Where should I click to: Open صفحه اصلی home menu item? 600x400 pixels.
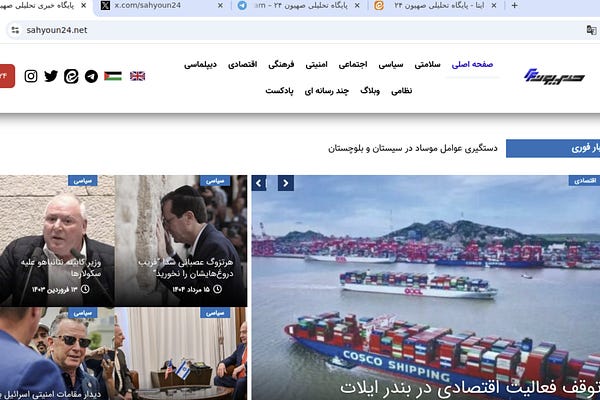(x=472, y=64)
